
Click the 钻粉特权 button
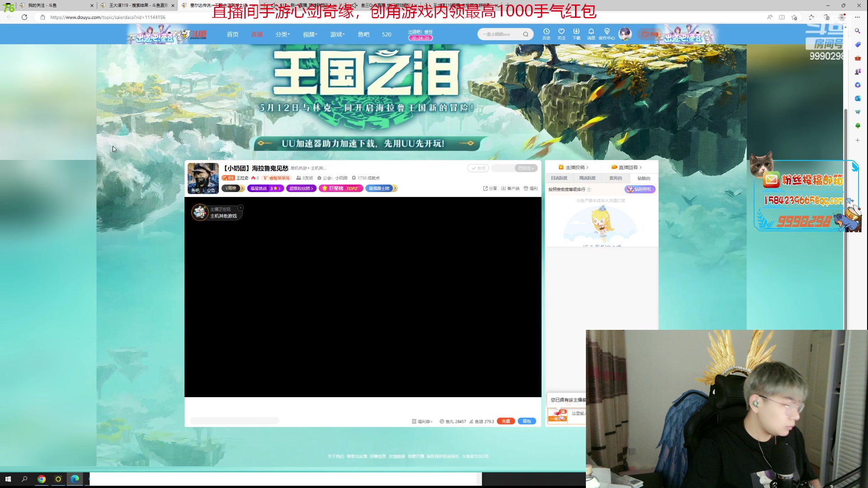click(x=640, y=189)
